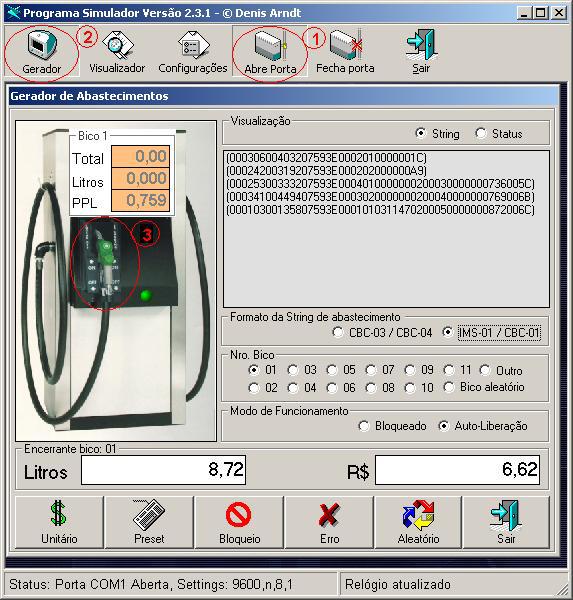Select nozzle number 04

point(302,388)
